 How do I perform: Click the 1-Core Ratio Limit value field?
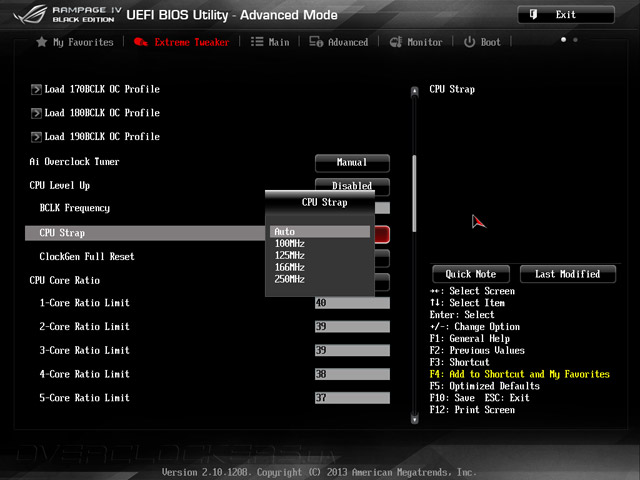click(352, 303)
